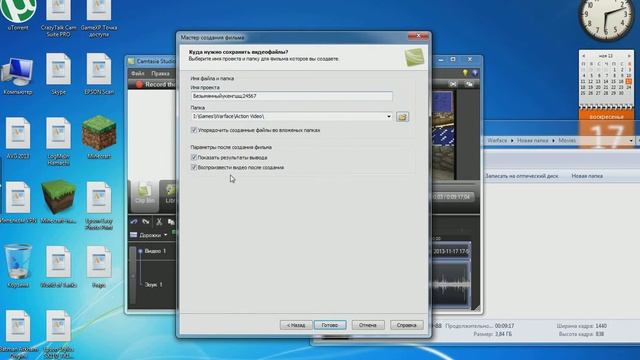Click the preview timecode display in Camtasia
This screenshot has width=640, height=360.
(452, 197)
